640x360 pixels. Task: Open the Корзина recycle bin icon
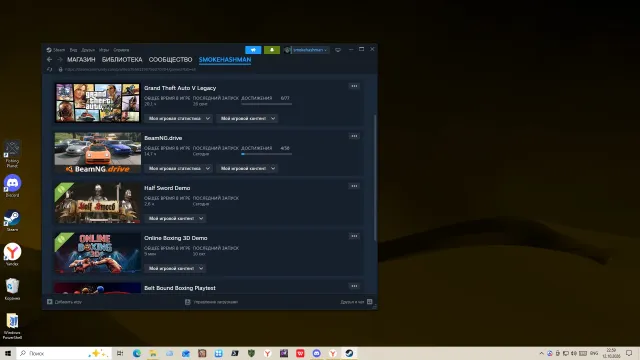click(x=12, y=289)
